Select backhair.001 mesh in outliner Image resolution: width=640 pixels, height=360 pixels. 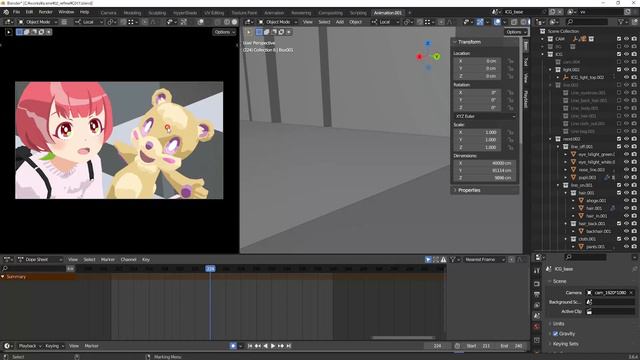[x=598, y=231]
